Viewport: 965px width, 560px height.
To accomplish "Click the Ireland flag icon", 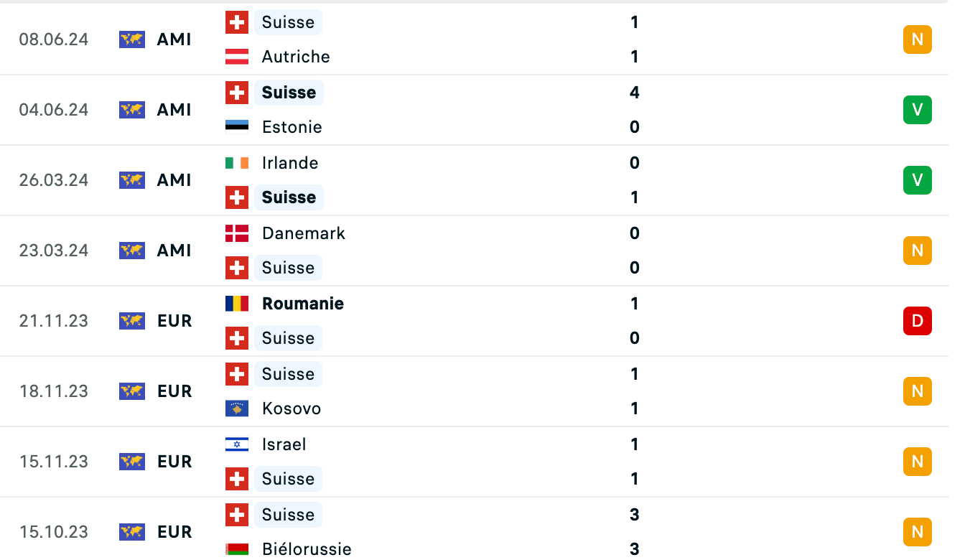I will 237,163.
